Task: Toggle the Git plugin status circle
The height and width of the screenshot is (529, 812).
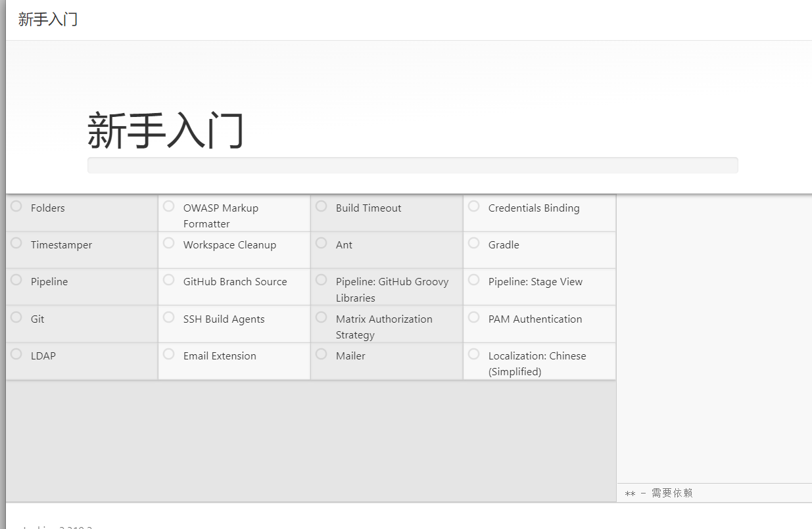Action: (x=16, y=317)
